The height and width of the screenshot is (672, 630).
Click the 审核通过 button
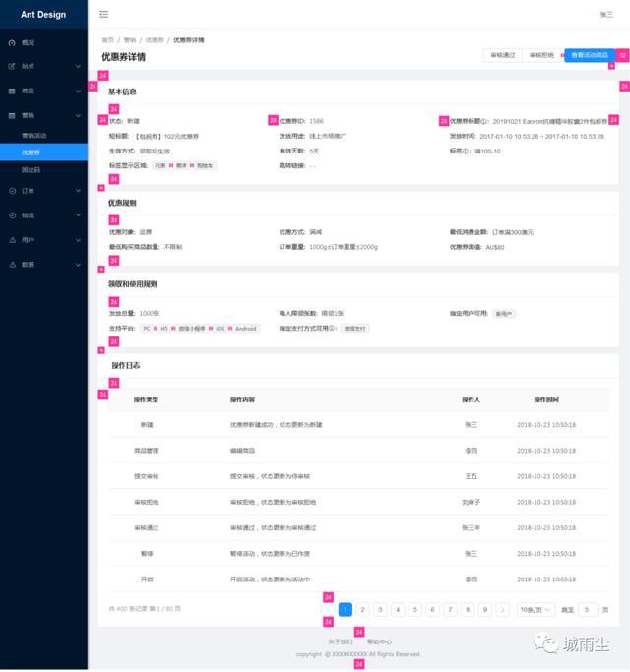(x=503, y=55)
